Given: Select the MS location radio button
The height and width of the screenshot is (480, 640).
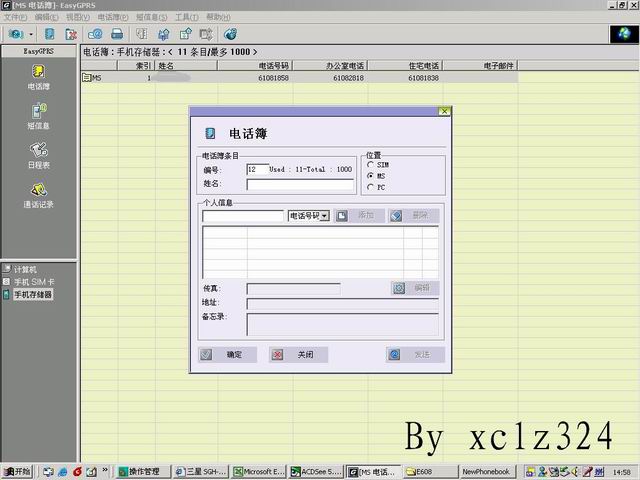Looking at the screenshot, I should pos(370,176).
